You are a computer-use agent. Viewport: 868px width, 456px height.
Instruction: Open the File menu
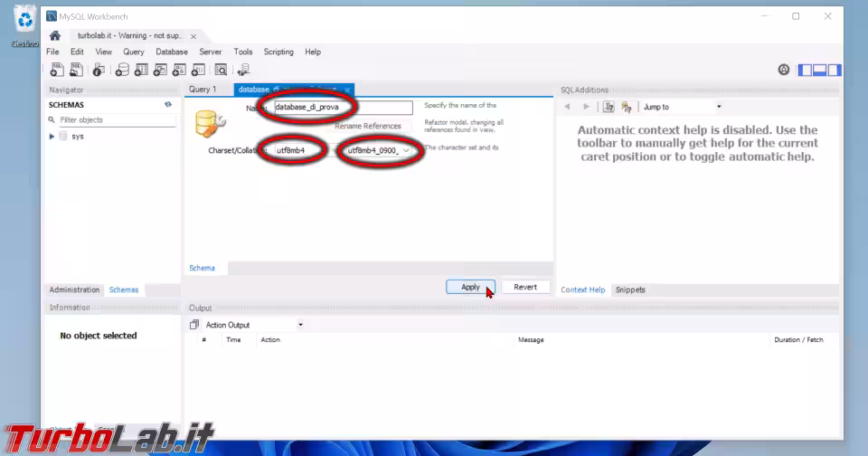(52, 52)
